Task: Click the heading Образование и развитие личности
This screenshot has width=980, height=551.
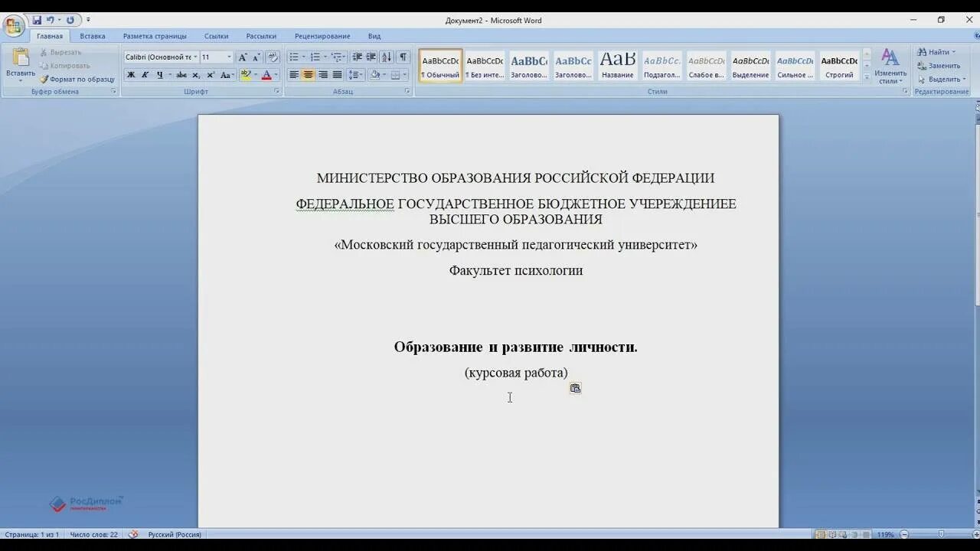Action: (515, 347)
